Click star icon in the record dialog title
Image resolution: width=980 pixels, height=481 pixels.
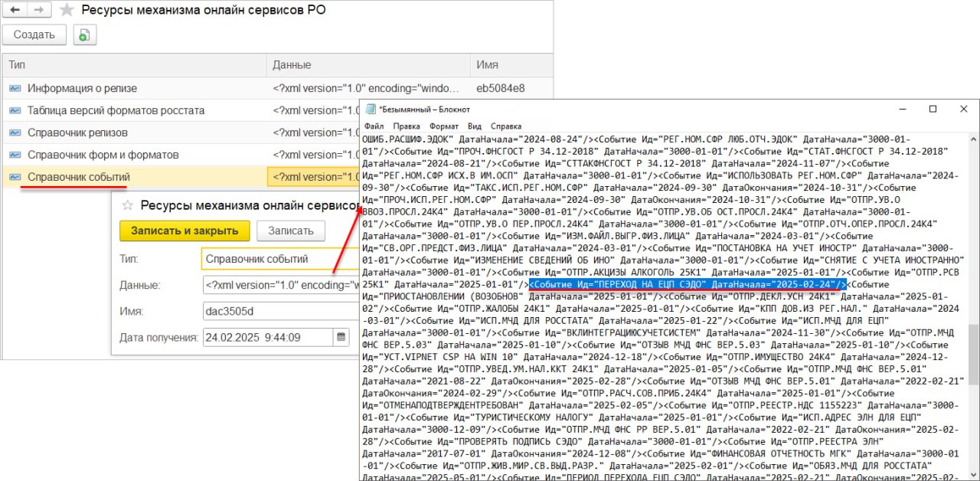coord(127,205)
